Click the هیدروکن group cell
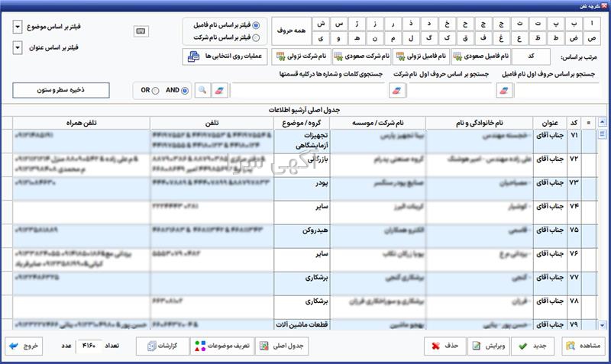Viewport: 611px width, 364px height. (302, 237)
